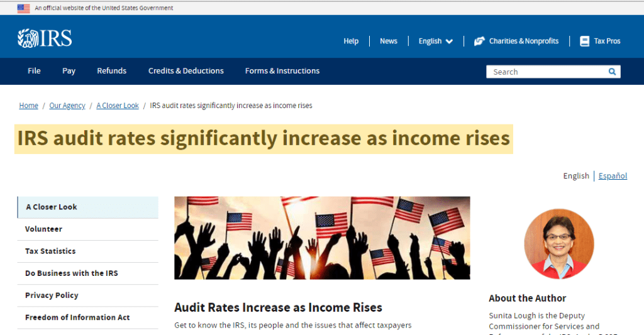Click the About the Author heading

pyautogui.click(x=528, y=299)
